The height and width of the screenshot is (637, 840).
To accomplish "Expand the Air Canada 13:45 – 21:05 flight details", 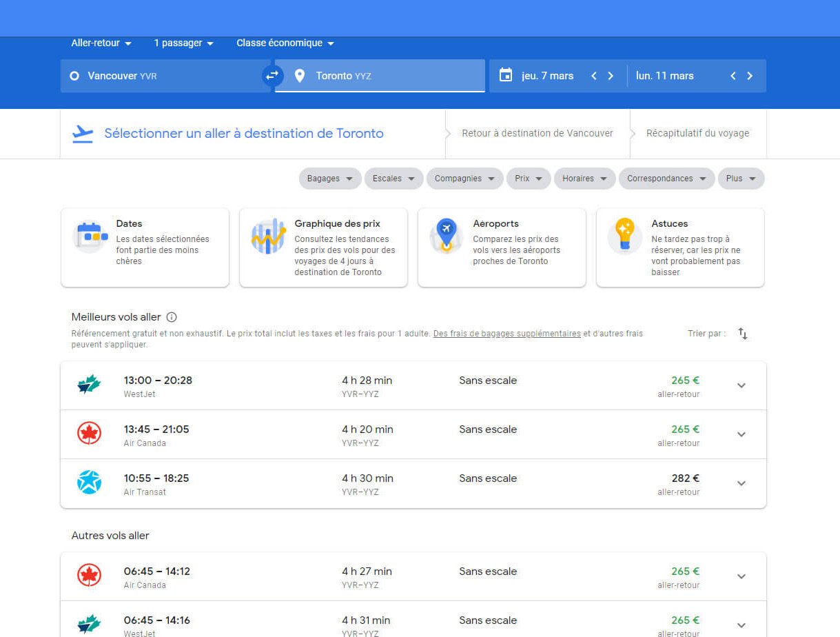I will click(741, 434).
